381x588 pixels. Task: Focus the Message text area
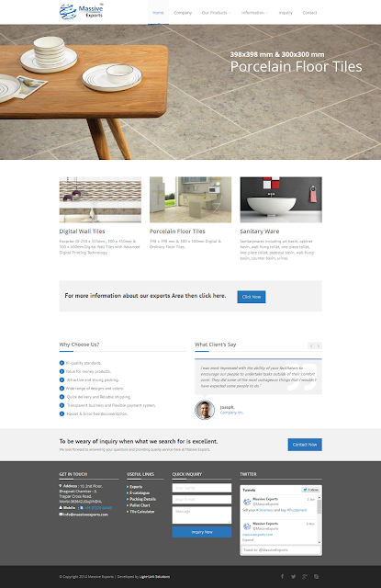click(x=202, y=515)
